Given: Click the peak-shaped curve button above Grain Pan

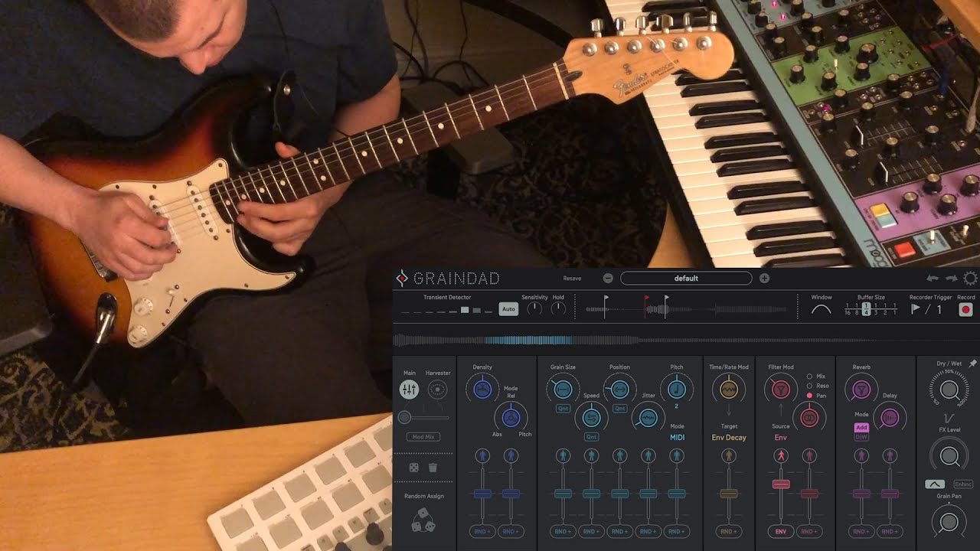Looking at the screenshot, I should point(935,484).
